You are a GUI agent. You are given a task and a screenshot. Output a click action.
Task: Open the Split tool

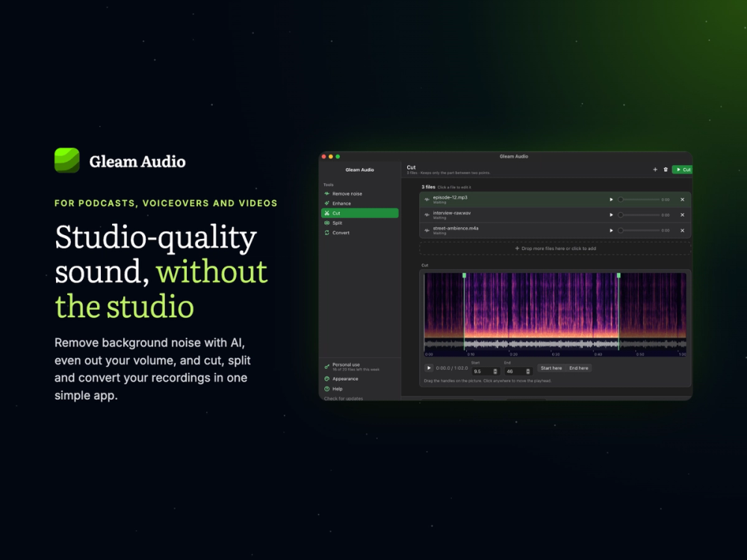tap(360, 223)
